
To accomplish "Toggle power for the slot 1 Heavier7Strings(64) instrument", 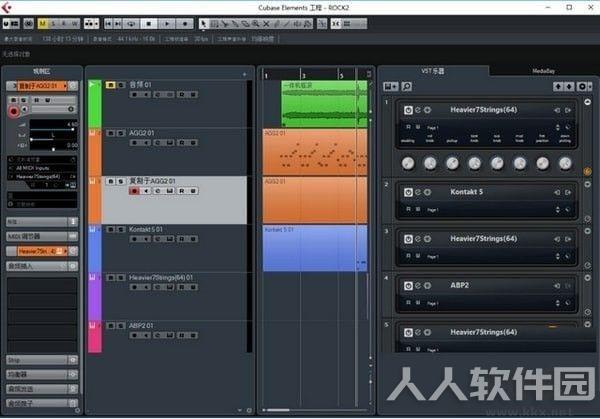I will coord(408,110).
